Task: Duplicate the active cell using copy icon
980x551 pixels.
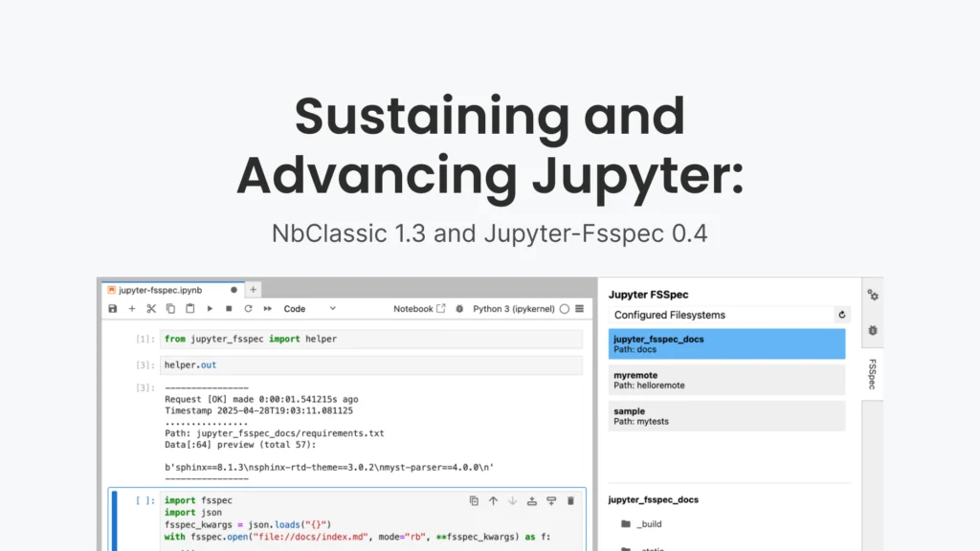Action: pyautogui.click(x=474, y=500)
